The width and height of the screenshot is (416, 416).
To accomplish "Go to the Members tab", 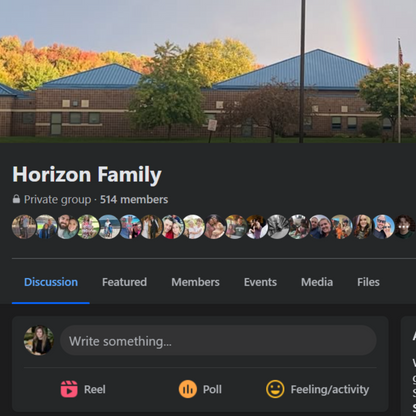I will (195, 282).
